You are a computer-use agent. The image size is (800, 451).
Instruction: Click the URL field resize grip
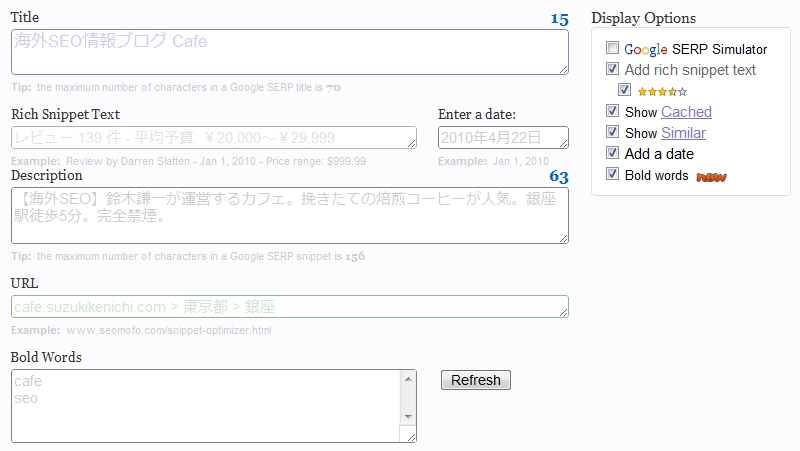pos(563,312)
